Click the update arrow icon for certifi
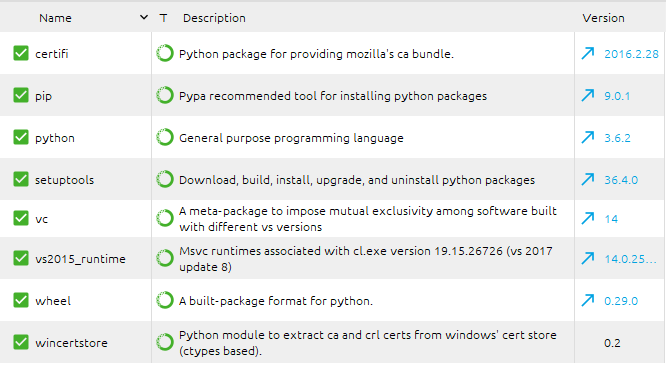Image resolution: width=666 pixels, height=366 pixels. [588, 53]
